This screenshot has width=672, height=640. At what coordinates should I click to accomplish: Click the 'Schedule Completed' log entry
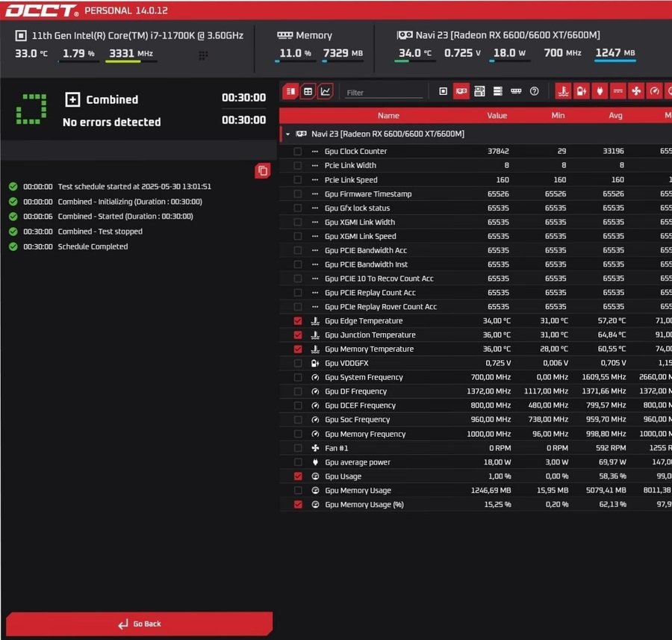93,246
